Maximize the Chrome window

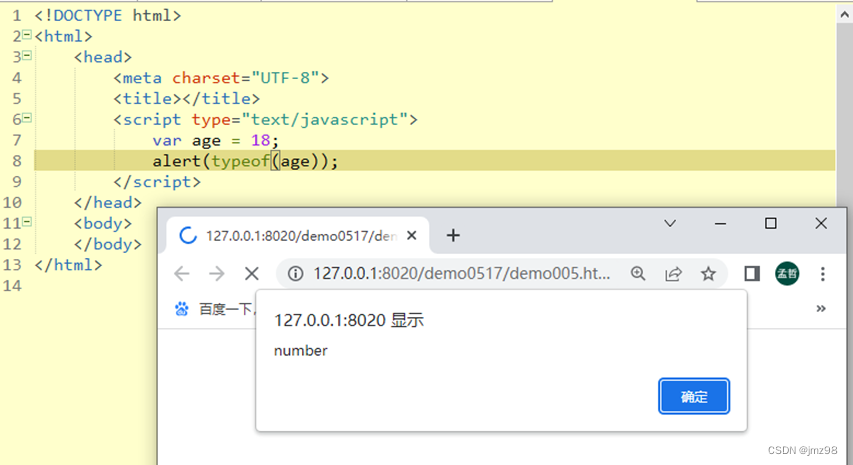[770, 224]
